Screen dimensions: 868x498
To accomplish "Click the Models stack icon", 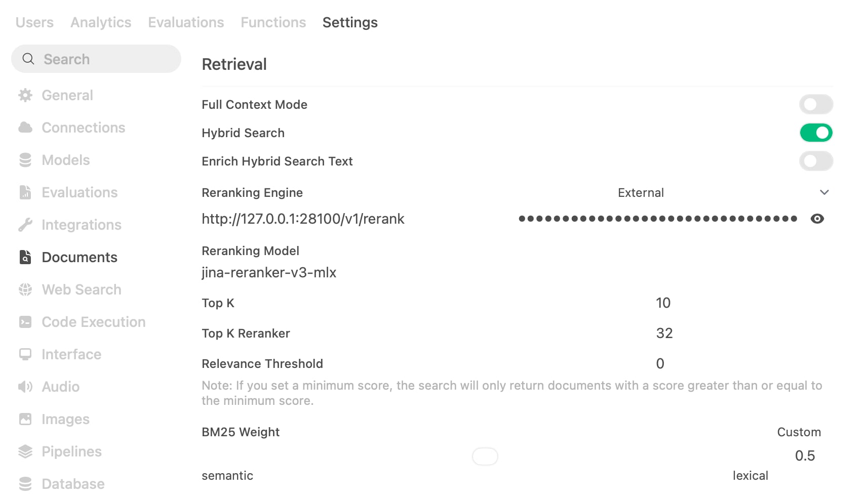I will point(25,160).
